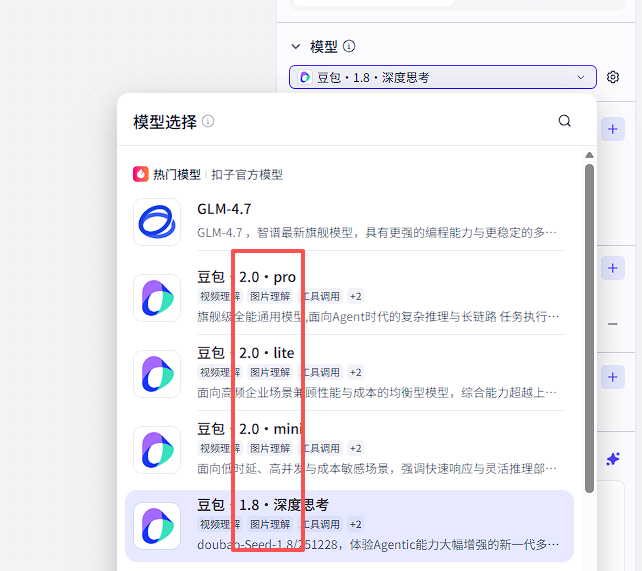The width and height of the screenshot is (642, 571).
Task: Click the 豆包 2.0 mini logo icon
Action: [157, 450]
